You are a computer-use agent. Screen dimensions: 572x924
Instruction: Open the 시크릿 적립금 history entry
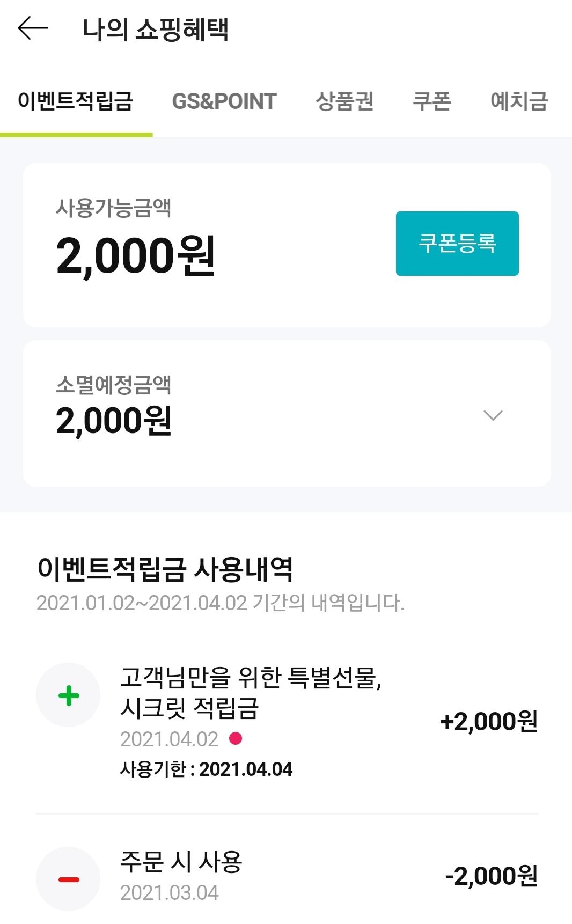click(x=250, y=693)
